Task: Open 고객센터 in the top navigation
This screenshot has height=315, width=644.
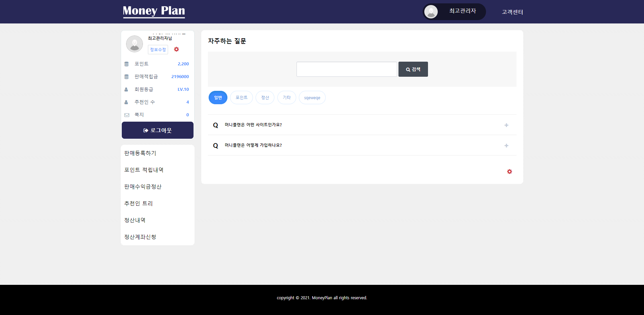Action: 512,12
